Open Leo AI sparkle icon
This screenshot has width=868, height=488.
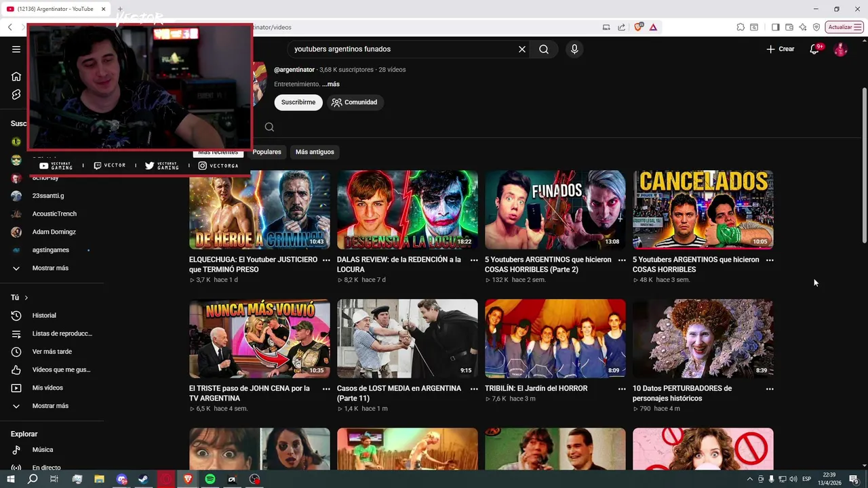click(x=803, y=27)
